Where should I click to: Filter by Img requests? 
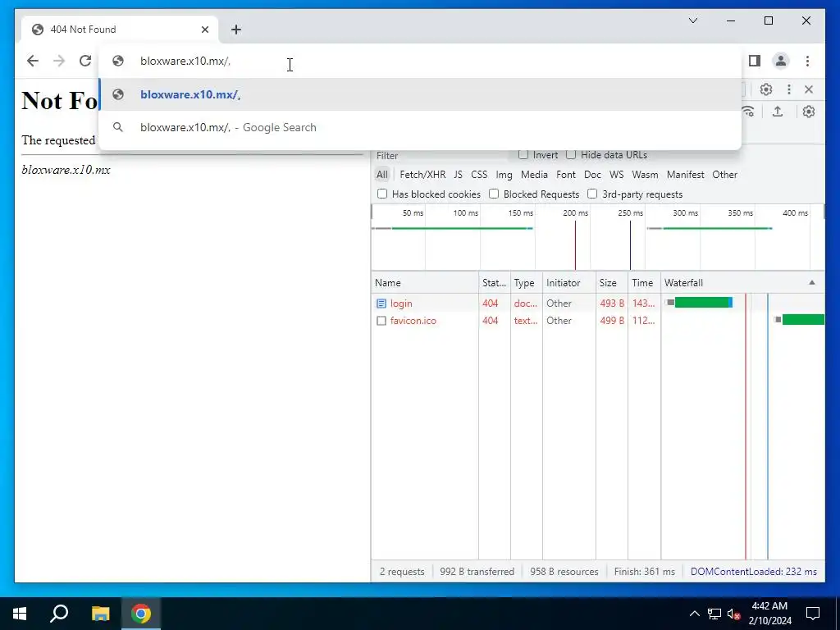[504, 175]
